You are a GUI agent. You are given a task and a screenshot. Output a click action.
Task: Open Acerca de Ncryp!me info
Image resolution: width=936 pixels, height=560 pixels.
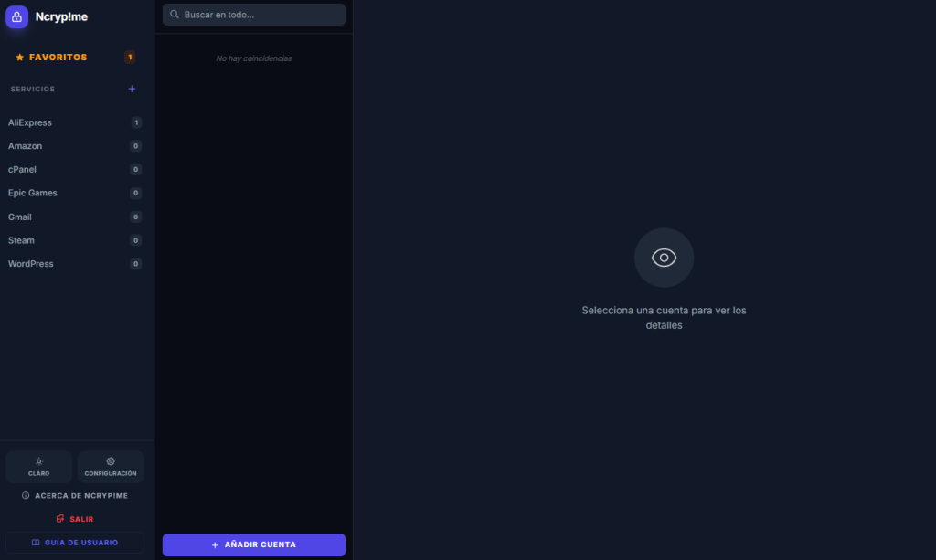(x=75, y=495)
